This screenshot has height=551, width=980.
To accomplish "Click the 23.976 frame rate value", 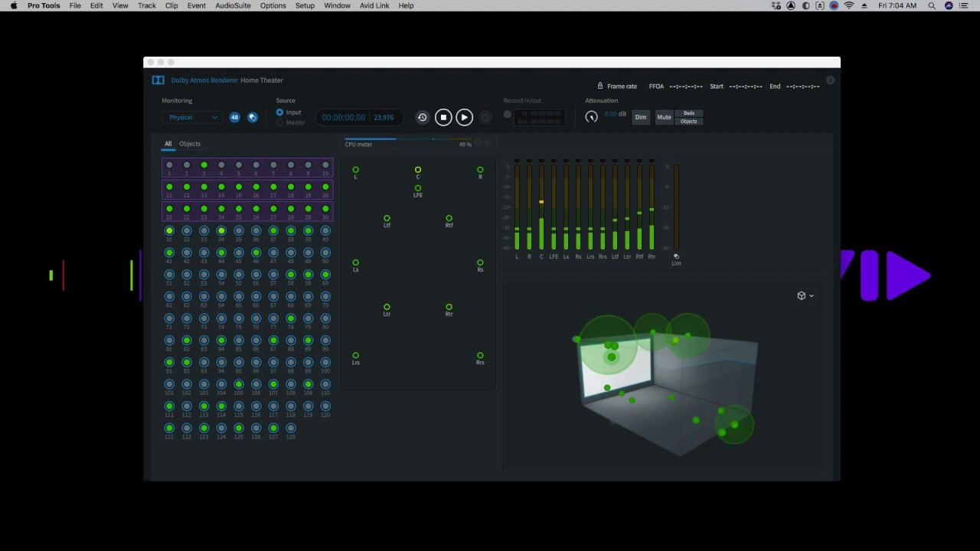I will pos(384,118).
